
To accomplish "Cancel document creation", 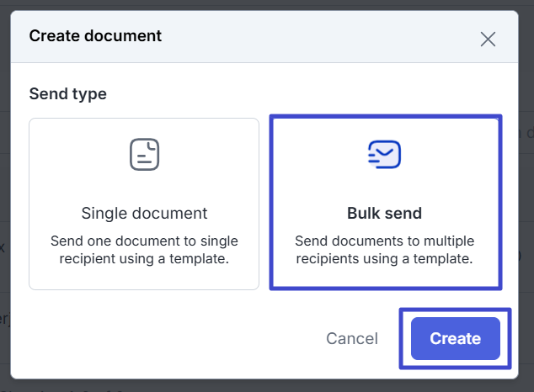I will coord(352,339).
